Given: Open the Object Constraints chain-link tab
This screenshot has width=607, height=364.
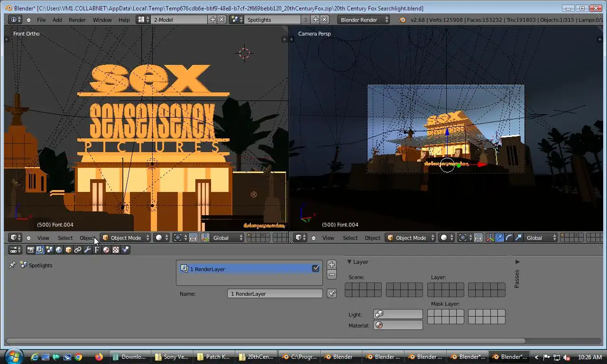Looking at the screenshot, I should (78, 250).
